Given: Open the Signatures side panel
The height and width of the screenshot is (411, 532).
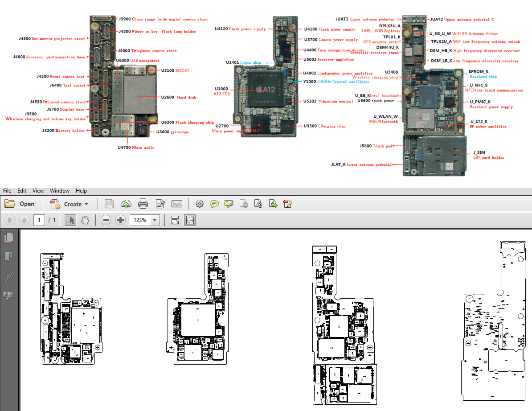Looking at the screenshot, I should [x=8, y=295].
